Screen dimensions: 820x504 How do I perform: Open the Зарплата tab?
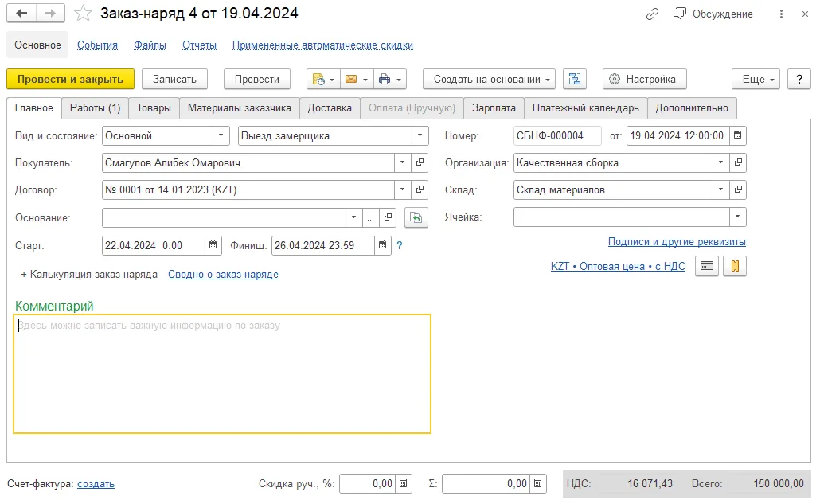click(494, 108)
